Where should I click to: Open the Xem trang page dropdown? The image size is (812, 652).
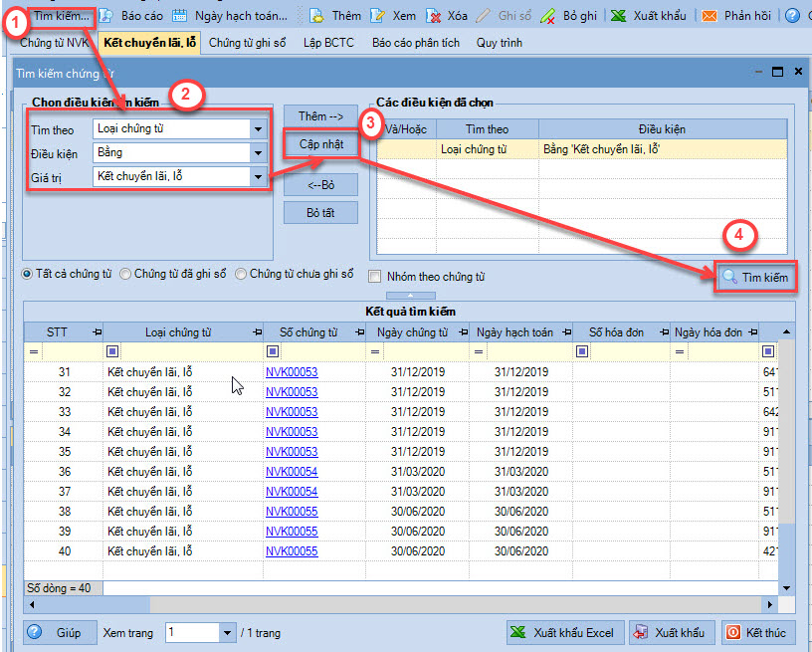pyautogui.click(x=226, y=632)
